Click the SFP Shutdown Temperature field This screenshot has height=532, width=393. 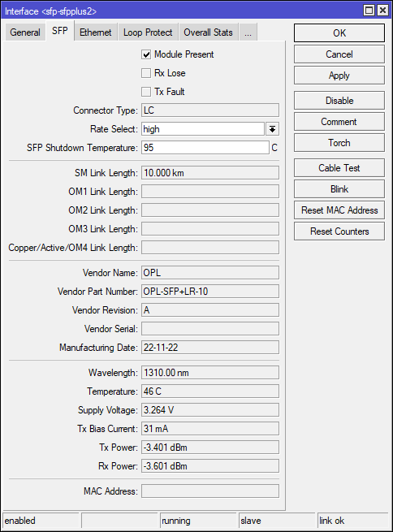[x=205, y=148]
